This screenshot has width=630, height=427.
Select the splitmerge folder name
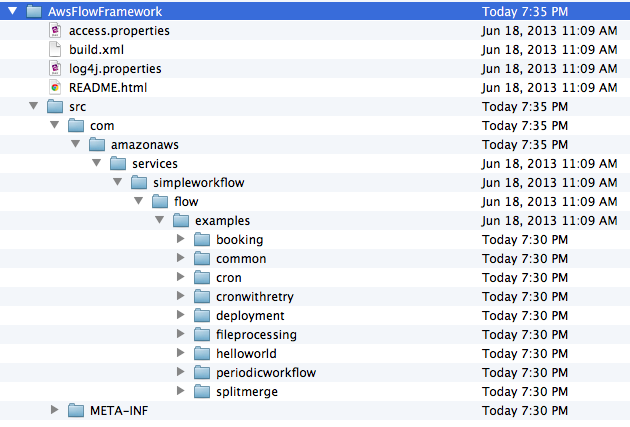(x=247, y=392)
